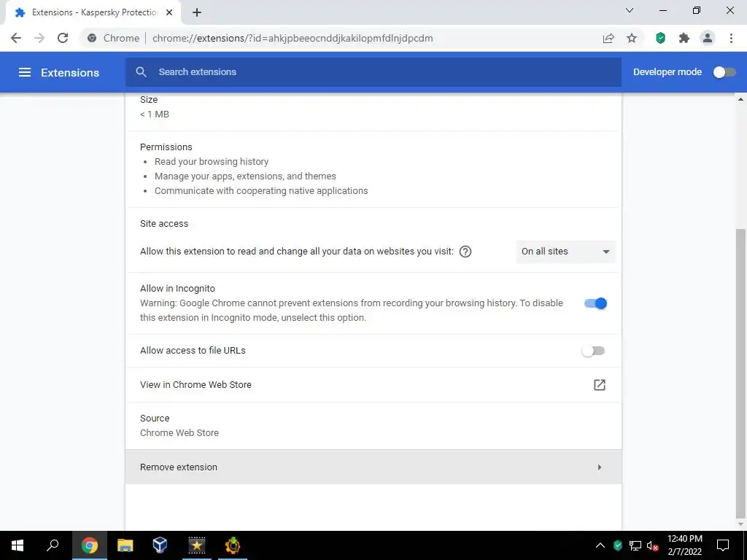Go back using the browser back arrow
The height and width of the screenshot is (560, 747).
(x=16, y=38)
